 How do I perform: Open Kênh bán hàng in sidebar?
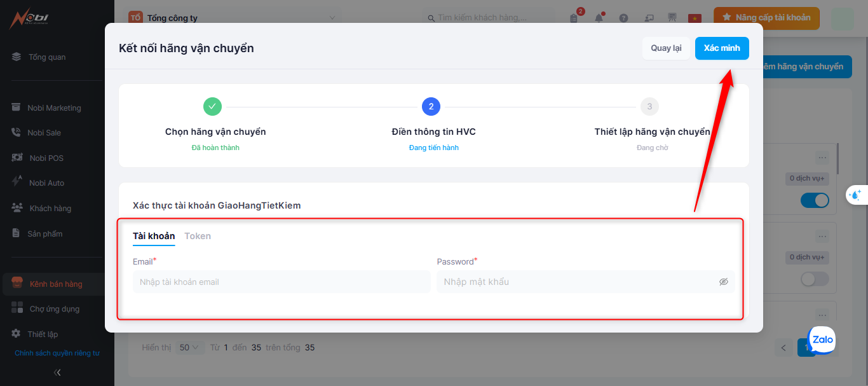coord(56,284)
